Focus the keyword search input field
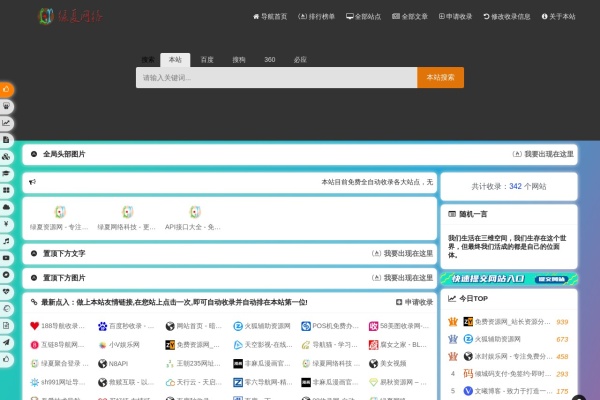 tap(276, 77)
